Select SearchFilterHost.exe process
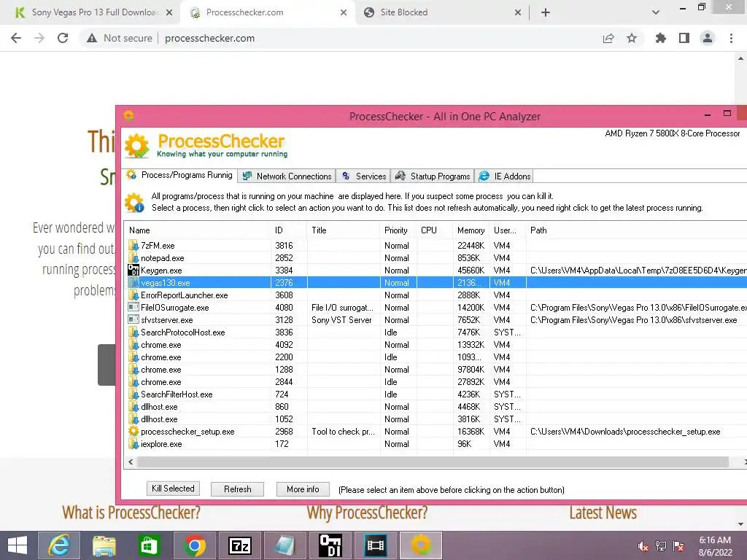Viewport: 747px width, 560px height. [x=177, y=394]
